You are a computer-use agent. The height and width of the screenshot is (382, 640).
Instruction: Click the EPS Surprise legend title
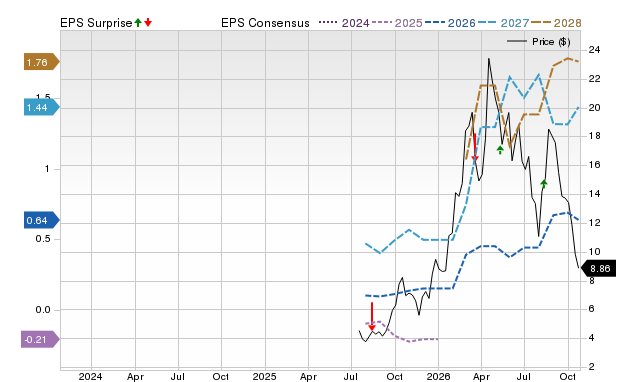[x=96, y=23]
